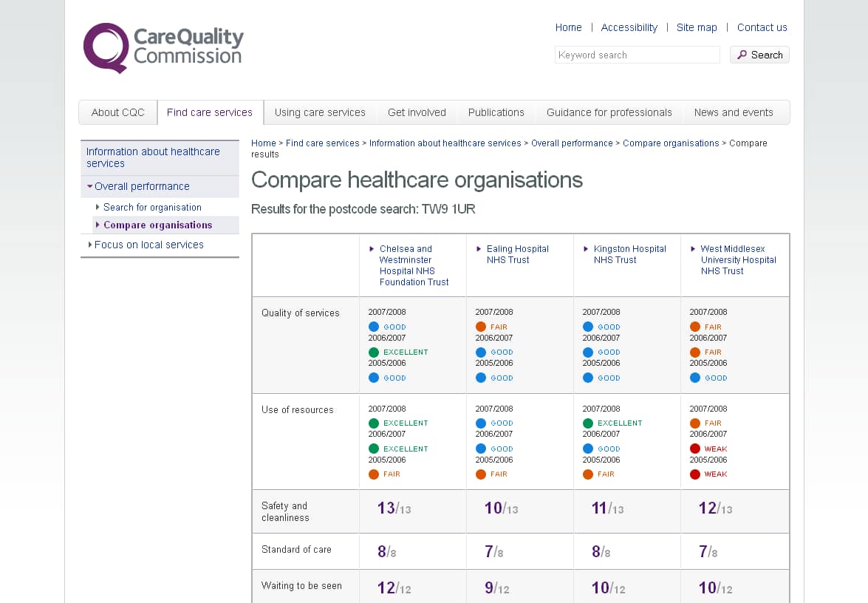868x603 pixels.
Task: Switch to the About CQC tab
Action: [118, 112]
